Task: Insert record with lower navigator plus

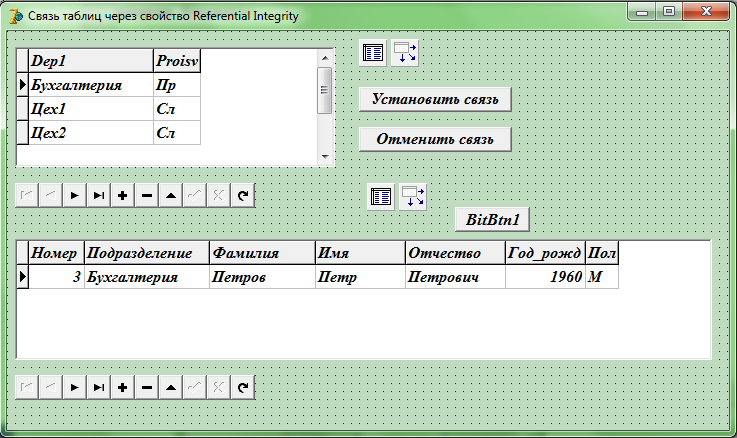Action: (123, 387)
